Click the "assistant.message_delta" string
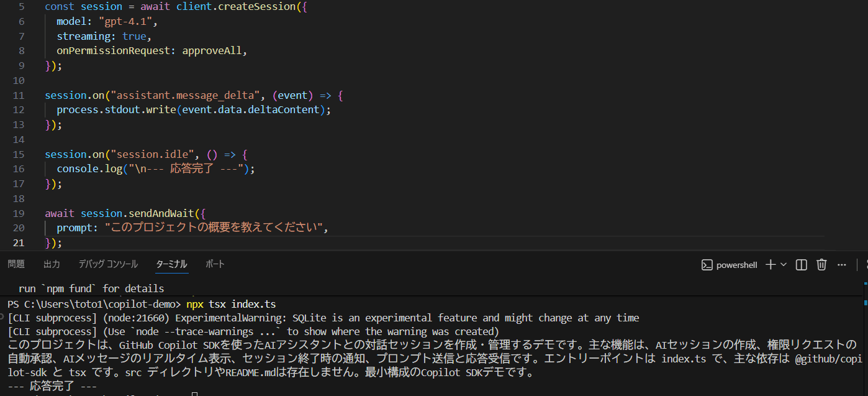 [x=184, y=95]
